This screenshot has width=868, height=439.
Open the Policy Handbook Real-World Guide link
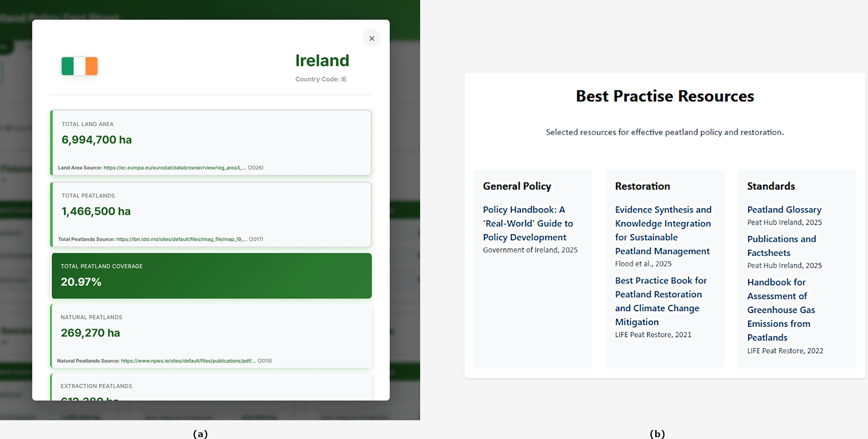point(528,223)
